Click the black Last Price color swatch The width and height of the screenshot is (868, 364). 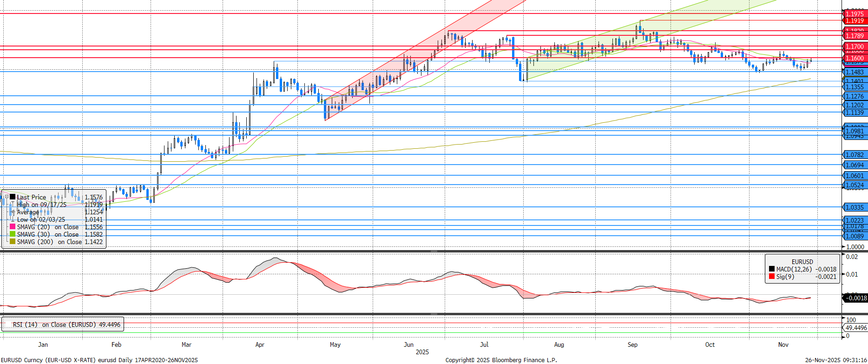pyautogui.click(x=13, y=197)
